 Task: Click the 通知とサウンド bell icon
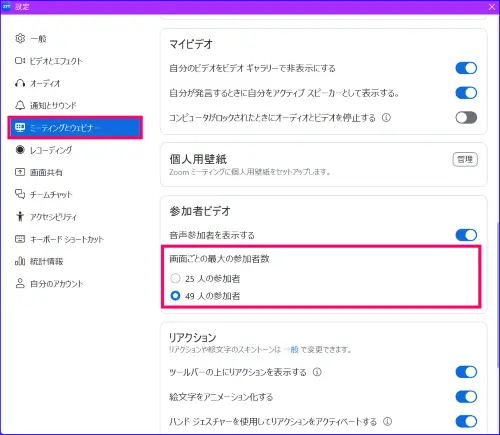(20, 105)
